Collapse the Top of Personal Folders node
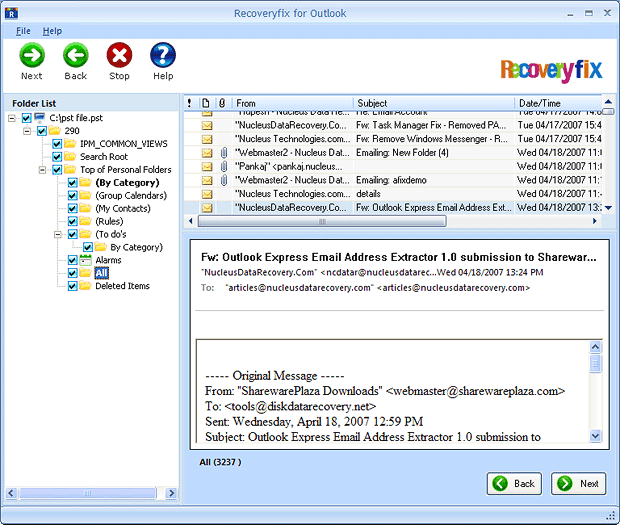The width and height of the screenshot is (620, 525). tap(42, 170)
